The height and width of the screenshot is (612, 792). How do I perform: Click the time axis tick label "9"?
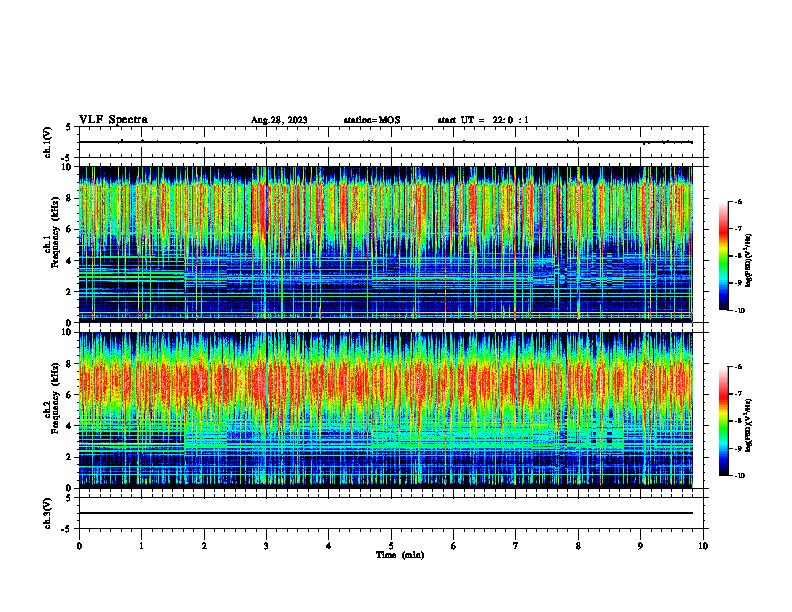[640, 546]
